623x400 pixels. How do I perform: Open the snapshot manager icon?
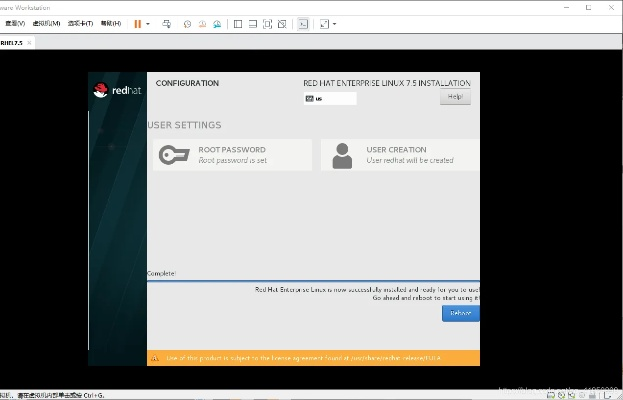click(215, 23)
